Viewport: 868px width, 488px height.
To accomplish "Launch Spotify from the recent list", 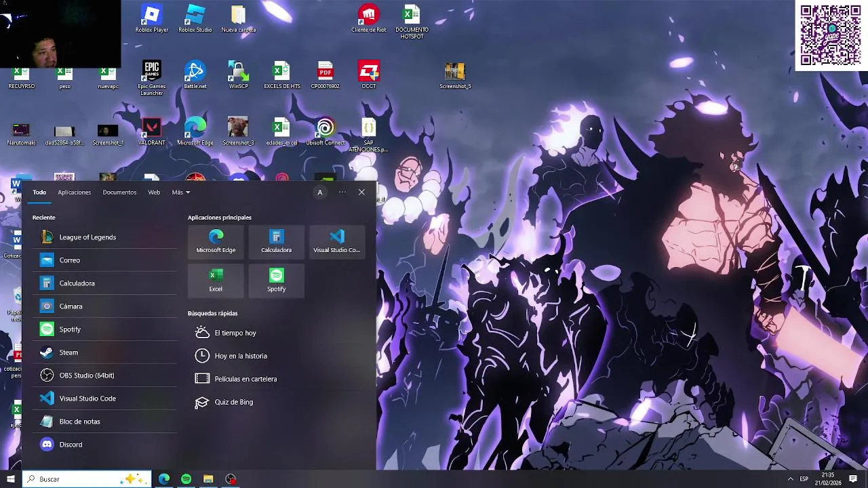I will coord(104,329).
